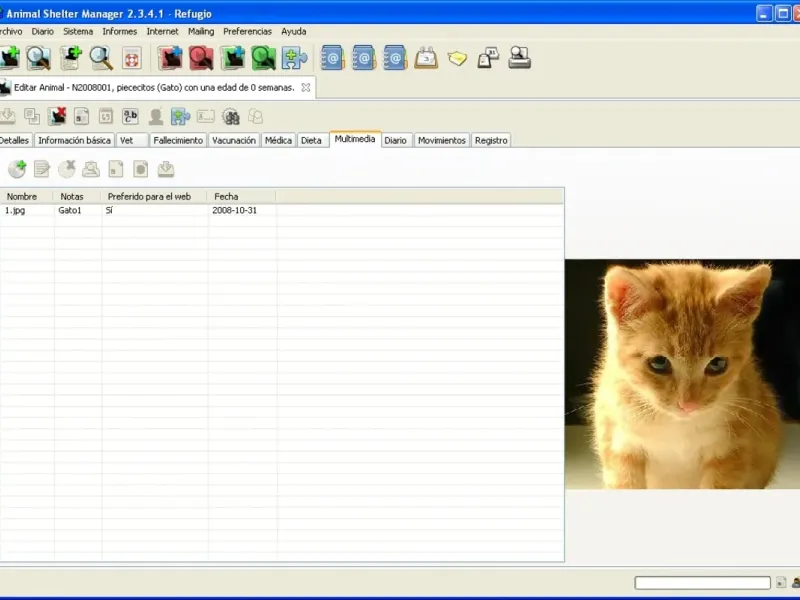800x600 pixels.
Task: Switch to the Médica tab
Action: click(278, 140)
